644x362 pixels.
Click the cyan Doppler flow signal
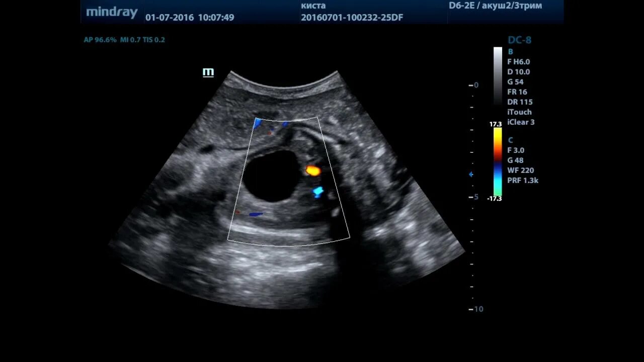coord(317,192)
